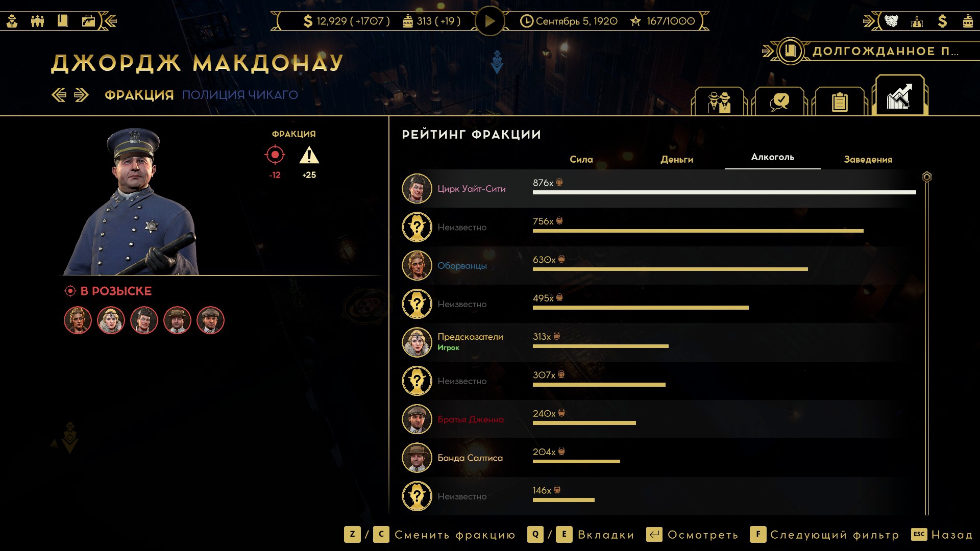Screen dimensions: 980x551
Task: Click the rating list scrollbar handle
Action: tap(927, 177)
